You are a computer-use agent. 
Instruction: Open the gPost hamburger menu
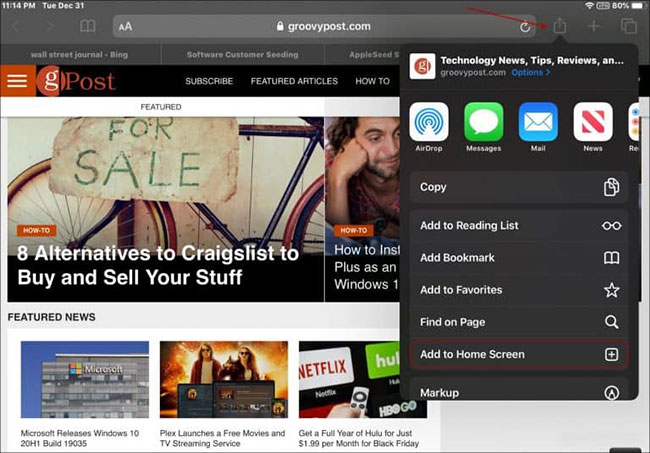[17, 81]
